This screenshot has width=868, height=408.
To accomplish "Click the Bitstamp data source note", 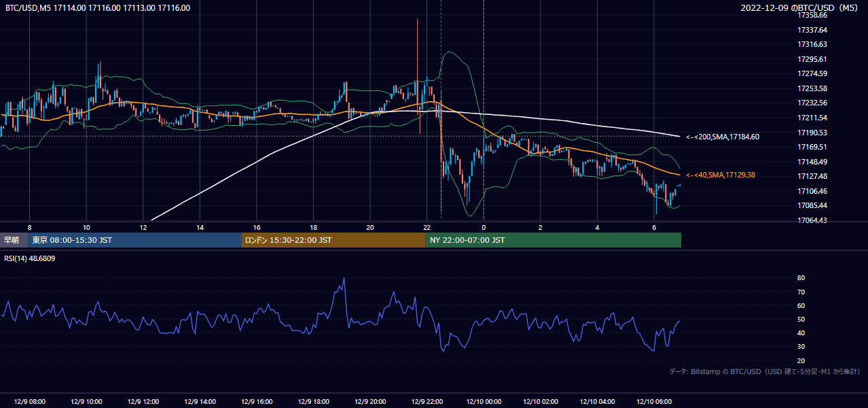I will pyautogui.click(x=765, y=371).
